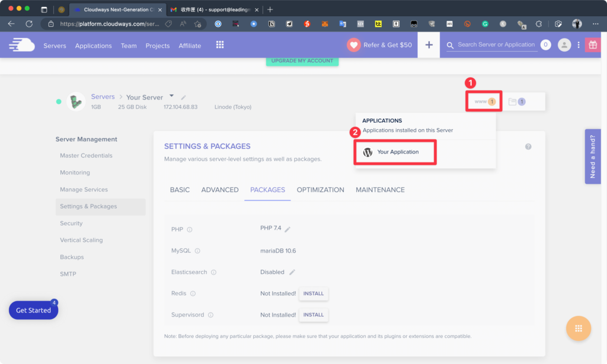Close the Cloudways browser tab
The image size is (607, 364).
(x=160, y=9)
